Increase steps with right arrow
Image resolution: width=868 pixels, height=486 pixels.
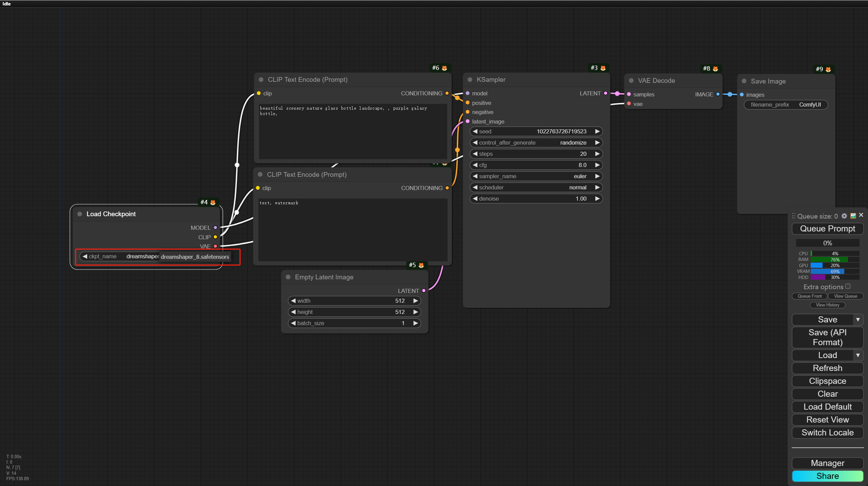coord(597,154)
